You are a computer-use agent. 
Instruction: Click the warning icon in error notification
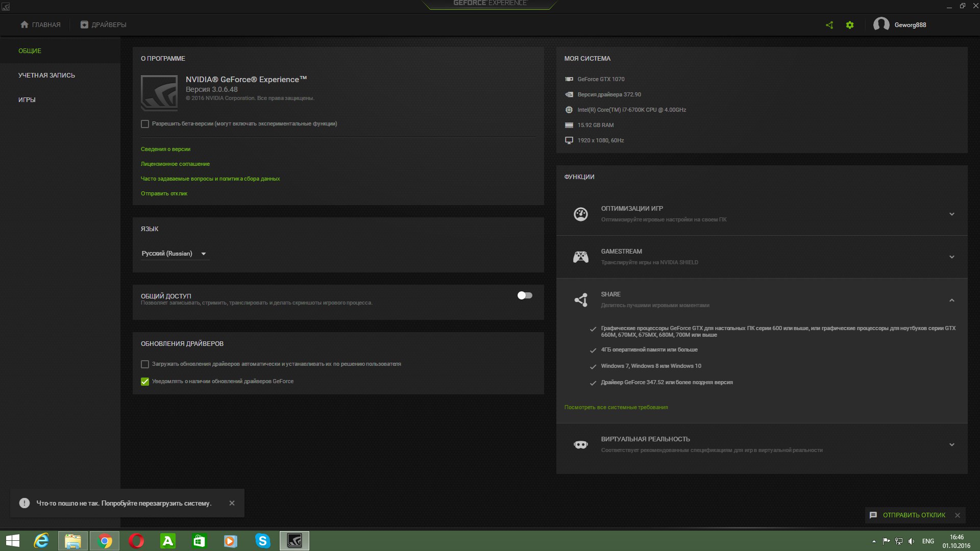pyautogui.click(x=24, y=503)
